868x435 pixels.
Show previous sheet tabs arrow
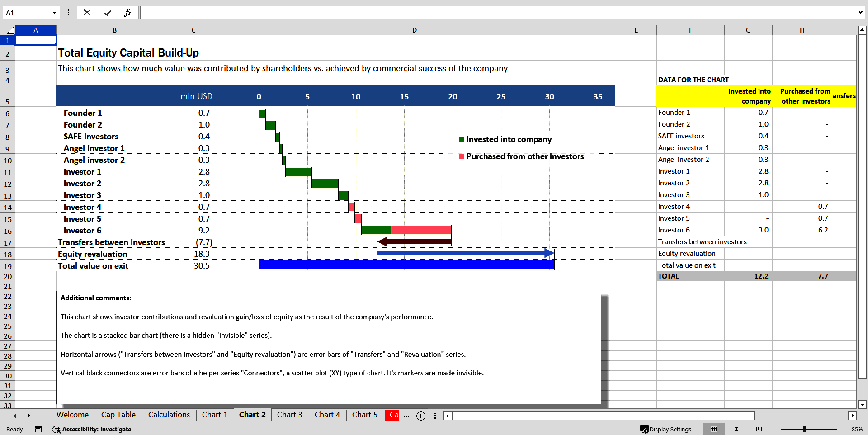coord(15,416)
